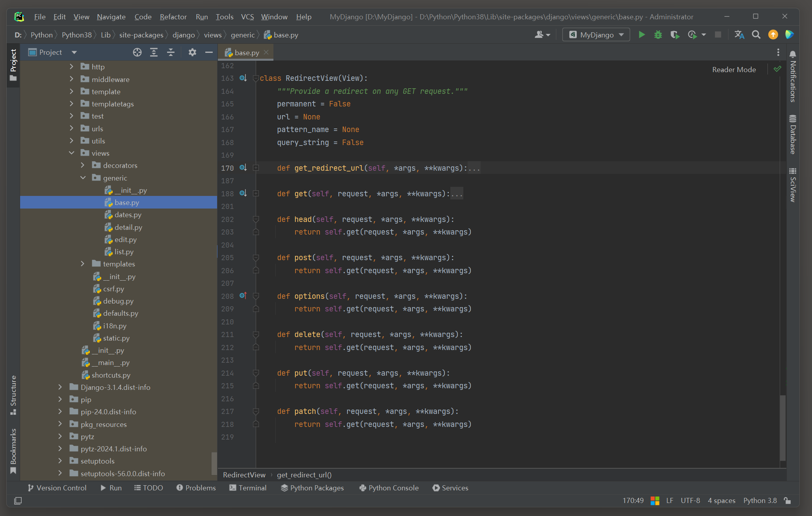Screen dimensions: 812x516
Task: Select shortcuts.py in project tree
Action: [111, 375]
